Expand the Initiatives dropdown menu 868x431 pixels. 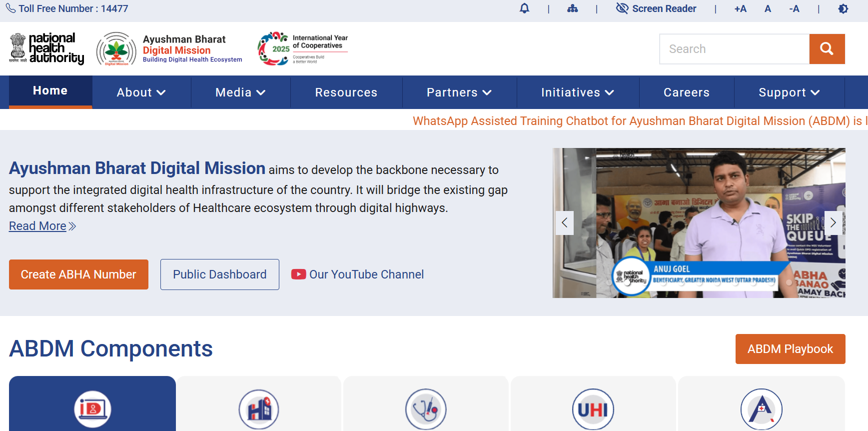[578, 92]
